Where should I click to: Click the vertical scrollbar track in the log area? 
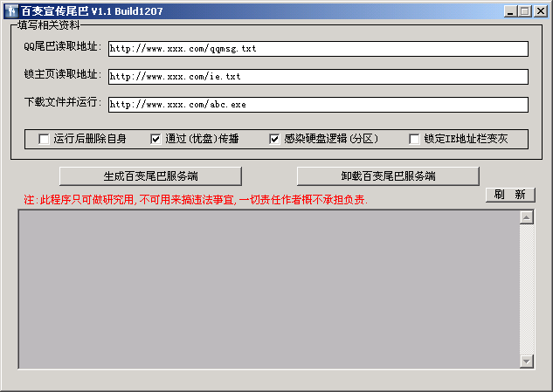[526, 288]
